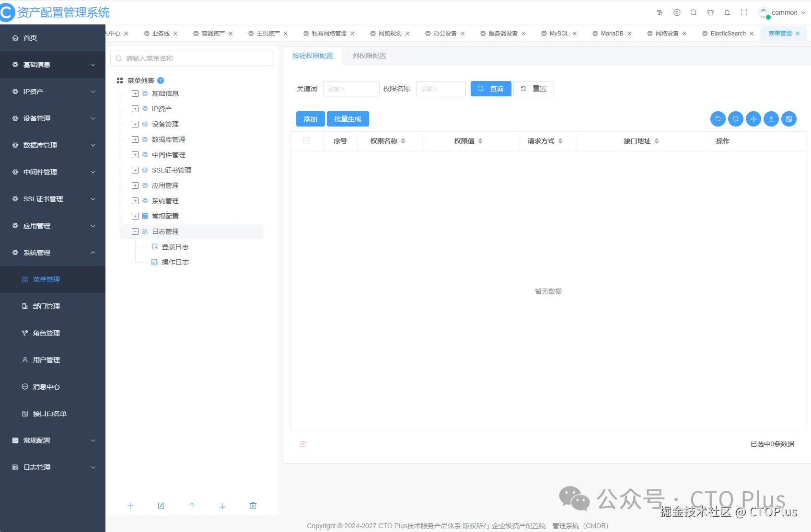
Task: Open the MariaDB tab in the tab bar
Action: [x=612, y=34]
